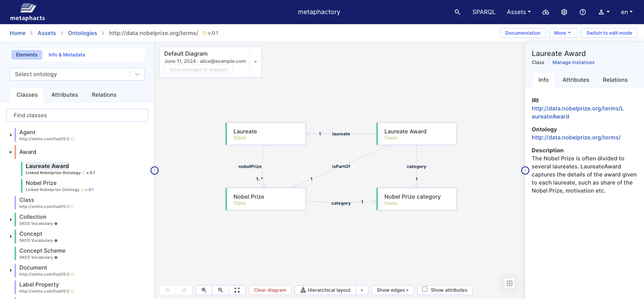
Task: Enable the Show attributes checkbox
Action: point(425,289)
